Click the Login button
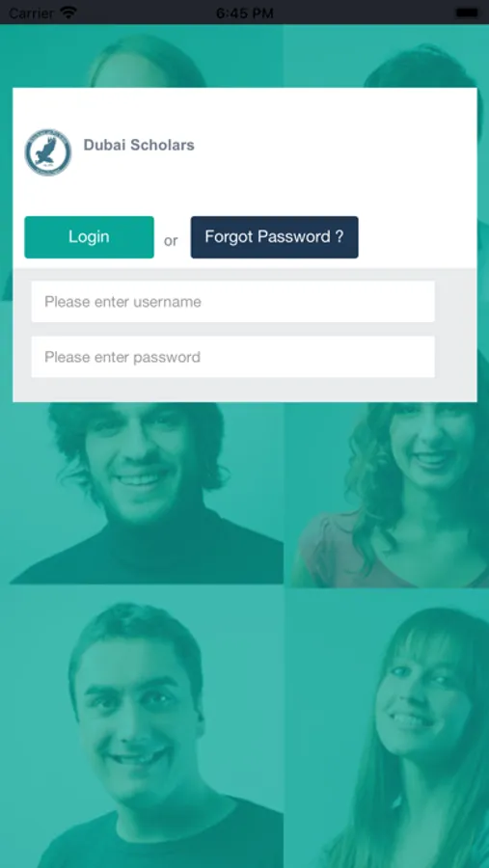489x868 pixels. (89, 237)
